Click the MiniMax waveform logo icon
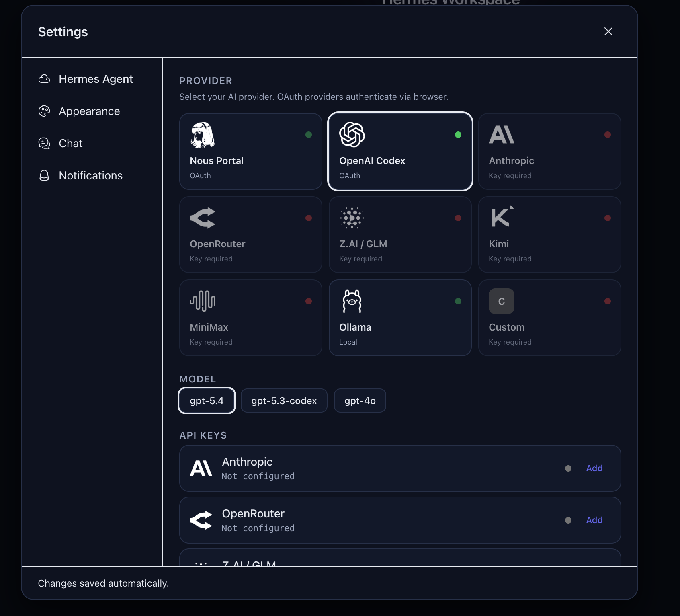This screenshot has height=616, width=680. (x=203, y=301)
